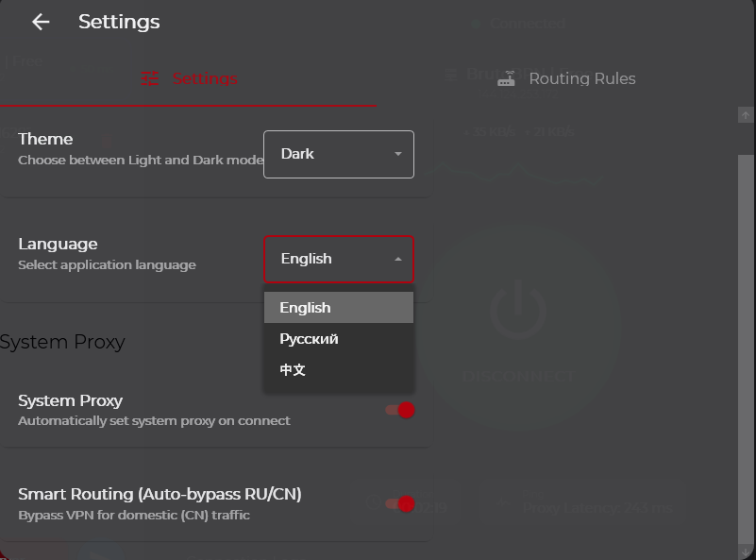The image size is (756, 560).
Task: Click the Theme label text
Action: coord(45,139)
